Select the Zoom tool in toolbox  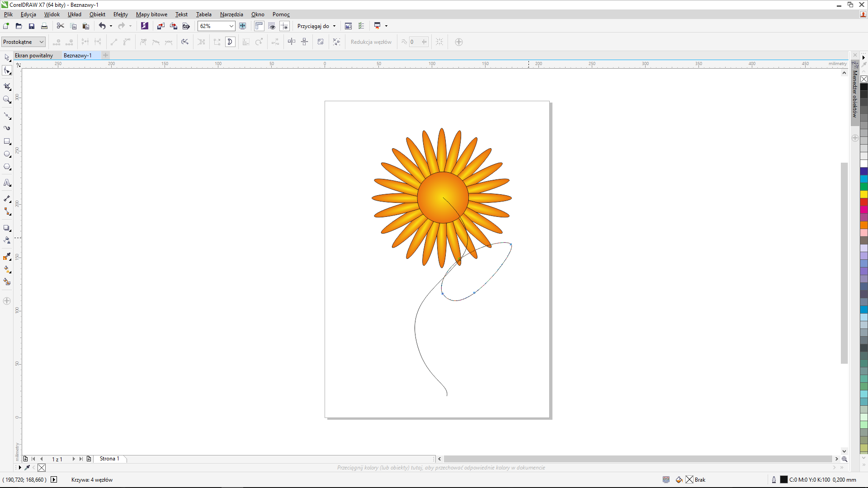coord(7,99)
